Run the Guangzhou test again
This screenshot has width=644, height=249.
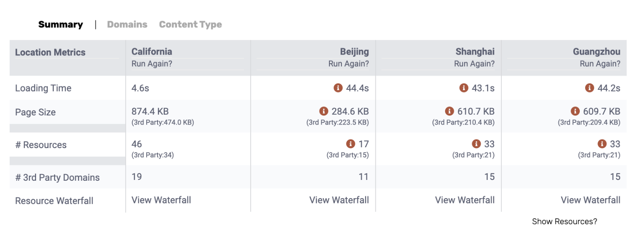pos(600,64)
